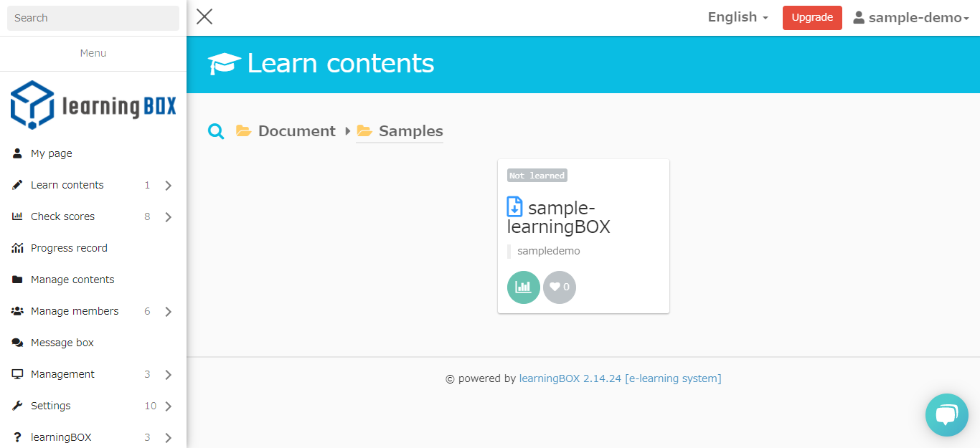Viewport: 980px width, 448px height.
Task: Expand the Manage members submenu chevron
Action: 168,312
